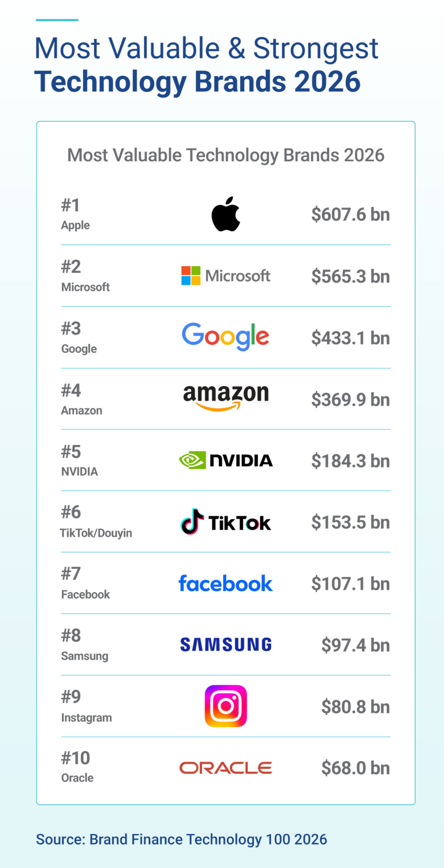Click the Most Valuable Technology Brands 2026 heading
This screenshot has height=868, width=444.
(226, 155)
